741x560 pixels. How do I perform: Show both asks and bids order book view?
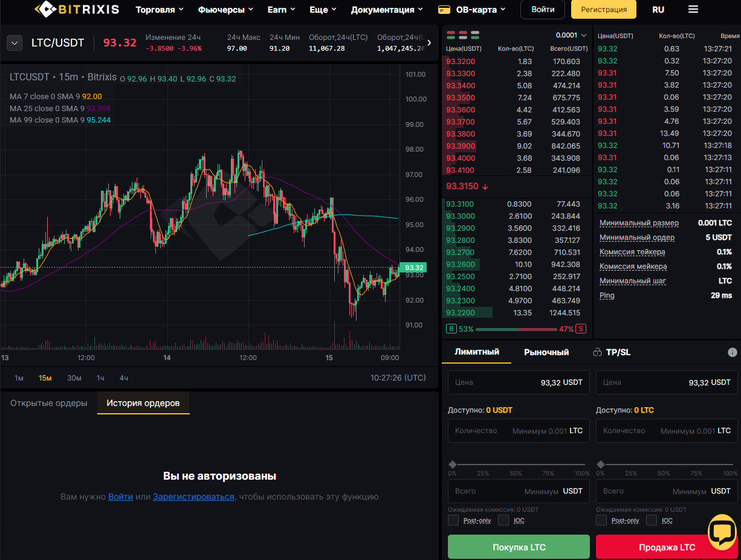(x=451, y=35)
